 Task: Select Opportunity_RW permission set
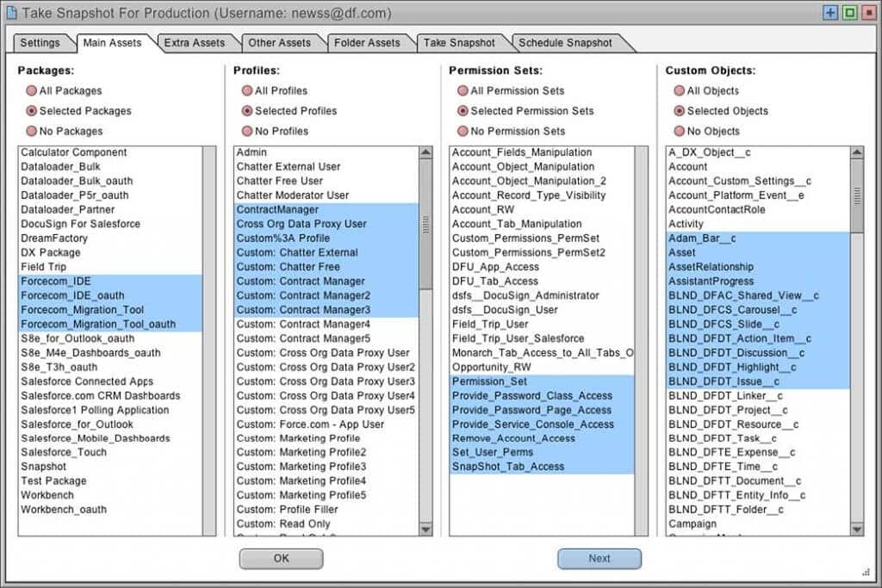coord(542,367)
